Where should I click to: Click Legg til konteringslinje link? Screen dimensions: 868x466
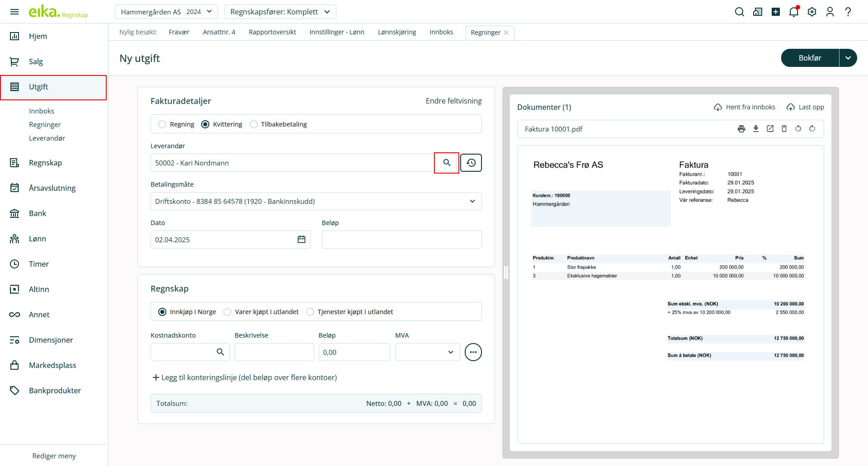[x=245, y=377]
